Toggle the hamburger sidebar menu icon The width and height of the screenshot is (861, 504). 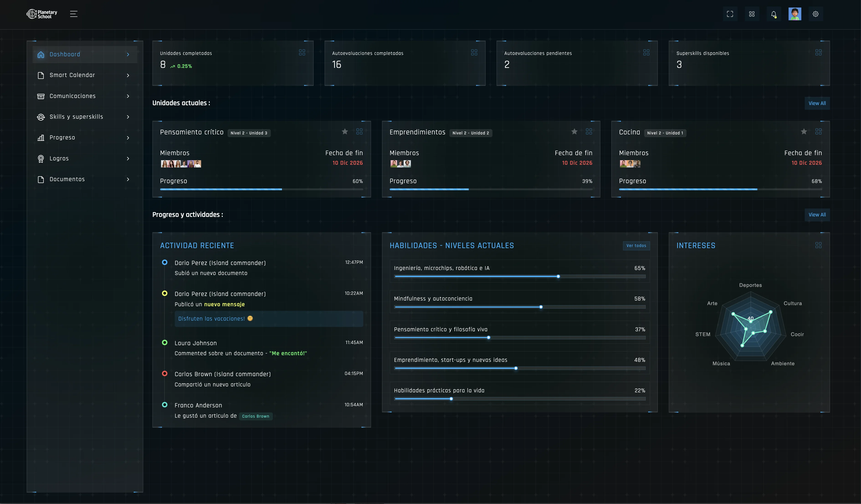[74, 14]
